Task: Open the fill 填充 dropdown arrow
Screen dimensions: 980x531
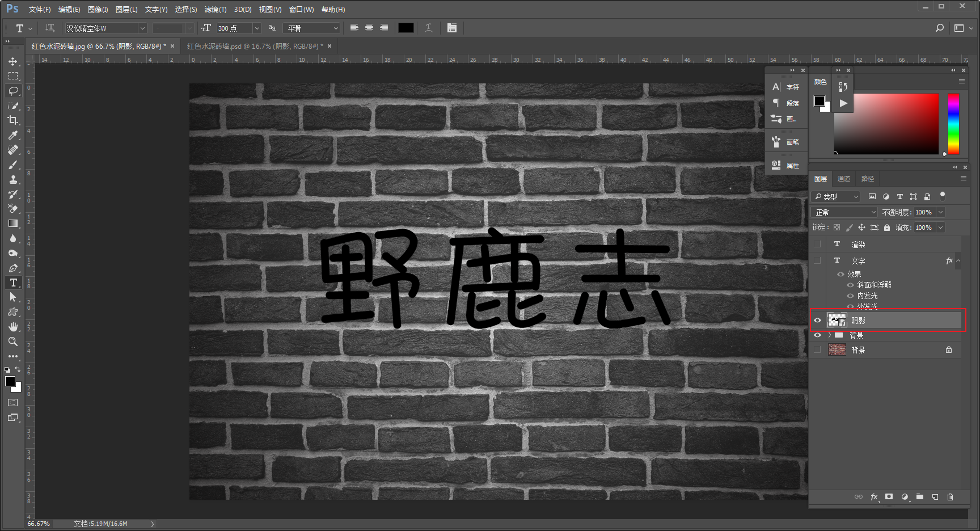Action: pyautogui.click(x=940, y=227)
